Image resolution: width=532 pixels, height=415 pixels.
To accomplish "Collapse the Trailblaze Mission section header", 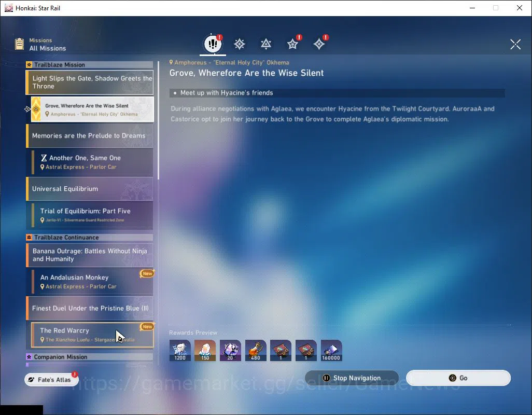I will click(x=90, y=65).
